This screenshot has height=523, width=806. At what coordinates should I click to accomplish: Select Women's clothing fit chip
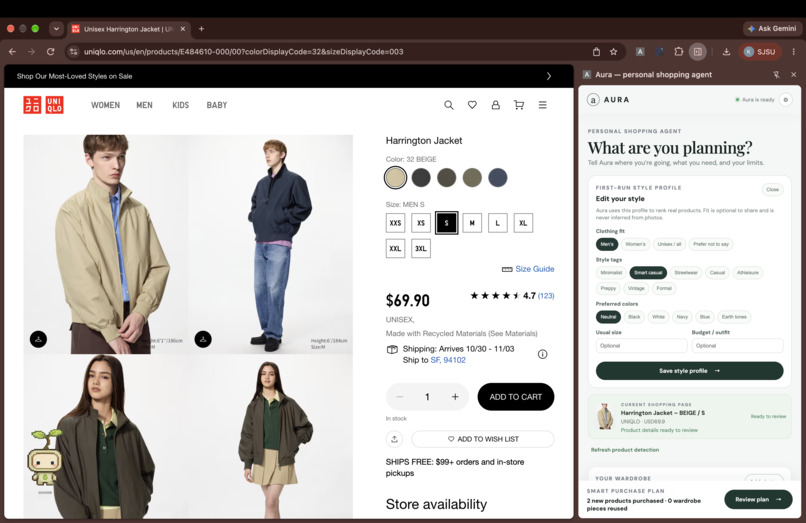(x=635, y=244)
